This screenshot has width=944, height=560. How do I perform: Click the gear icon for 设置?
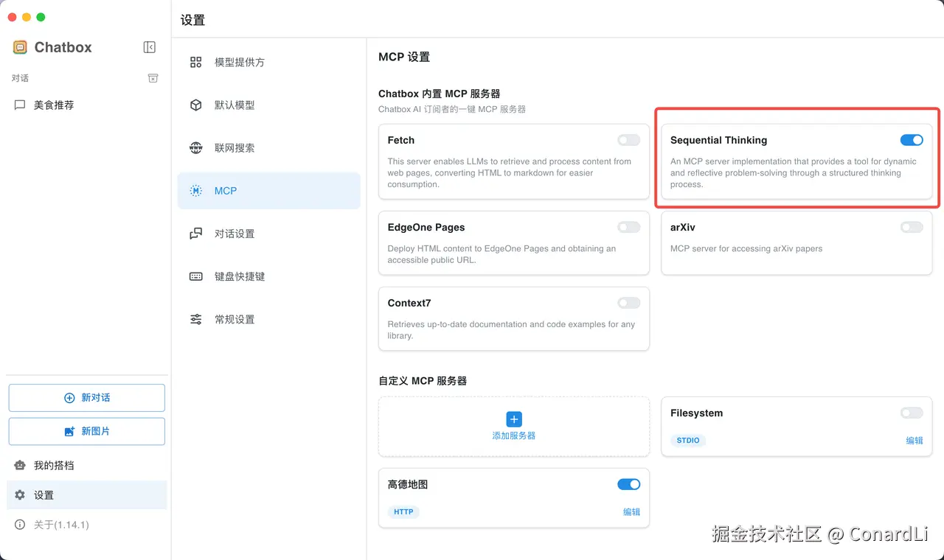click(20, 495)
